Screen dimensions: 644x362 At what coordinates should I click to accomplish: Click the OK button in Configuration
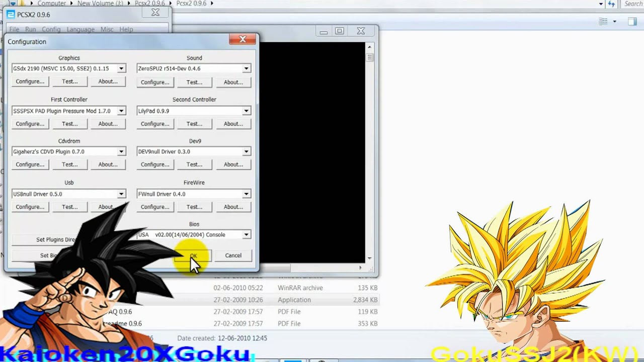193,255
